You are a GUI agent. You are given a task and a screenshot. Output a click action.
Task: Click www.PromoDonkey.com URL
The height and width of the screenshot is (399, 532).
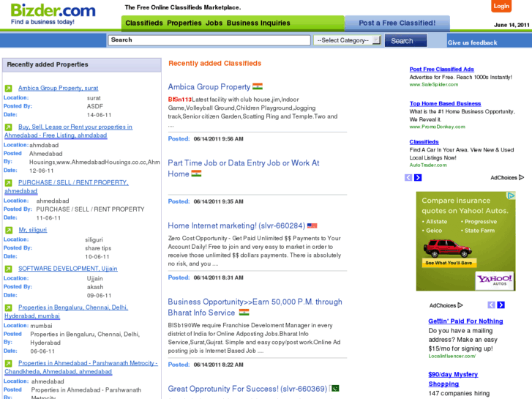click(438, 127)
